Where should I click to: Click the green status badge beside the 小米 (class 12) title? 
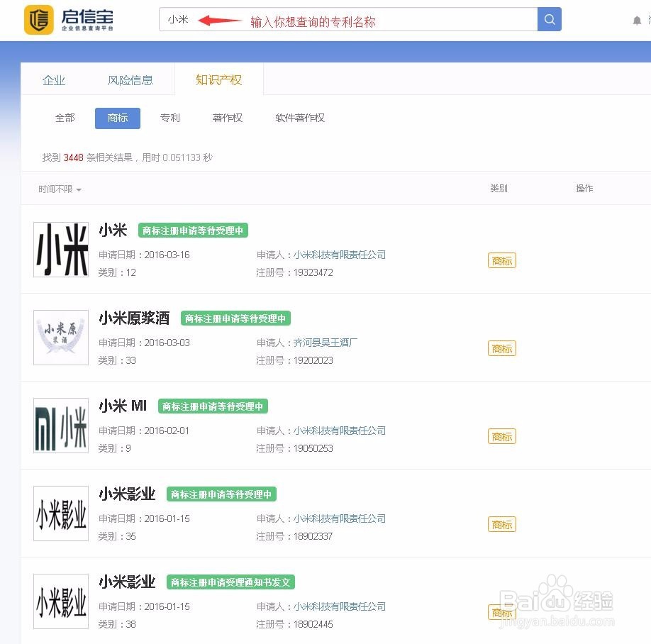(193, 231)
